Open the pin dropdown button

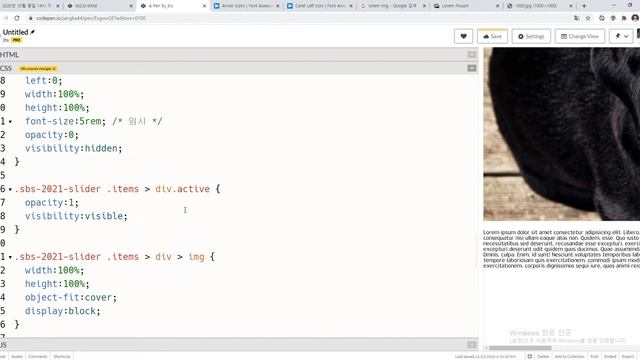pos(621,36)
